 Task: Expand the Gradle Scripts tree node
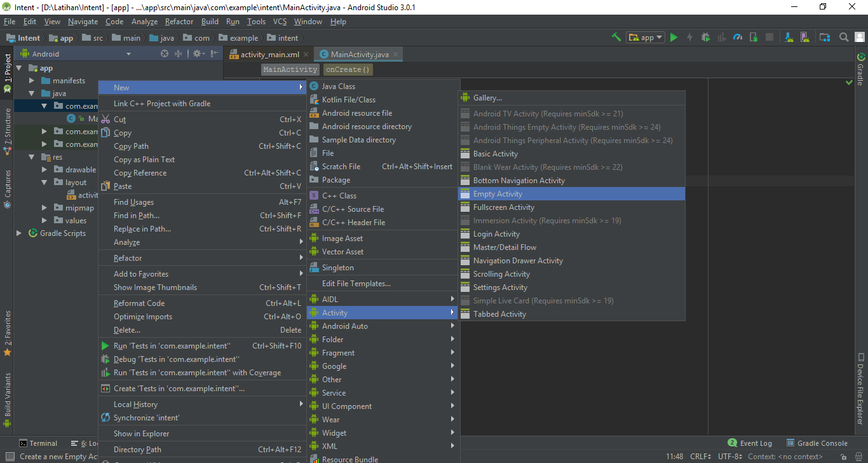click(x=19, y=233)
